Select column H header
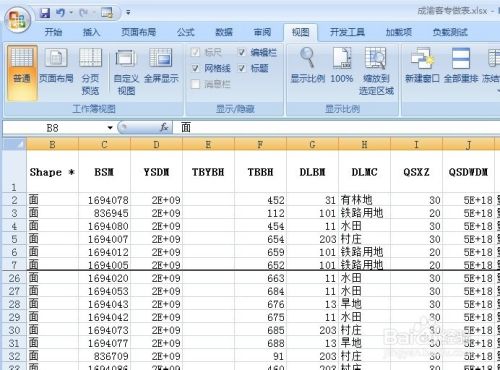Screen dimensions: 500x370 pyautogui.click(x=364, y=144)
